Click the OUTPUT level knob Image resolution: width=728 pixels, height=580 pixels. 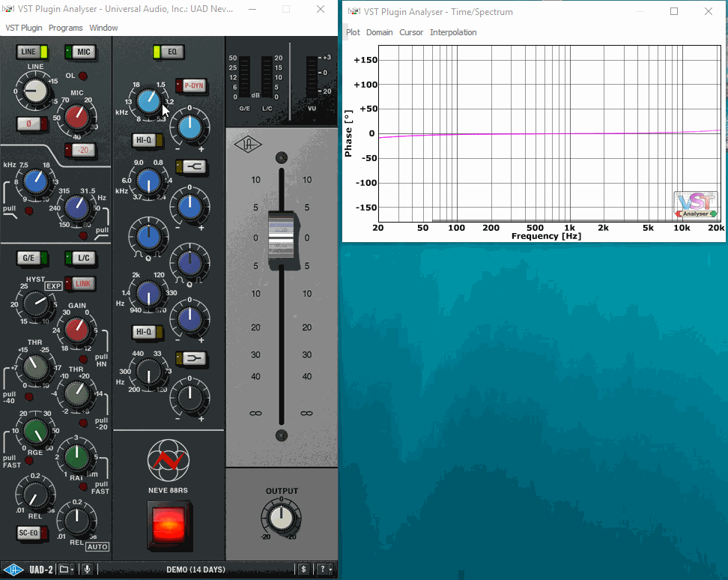pos(281,518)
